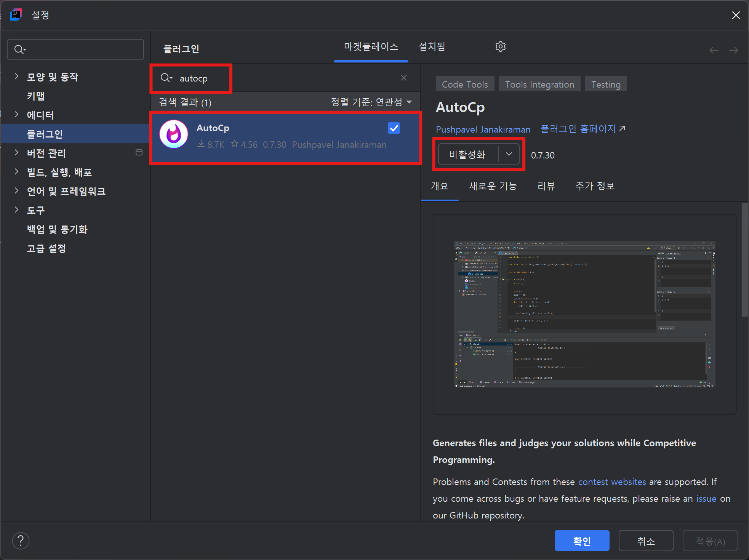Click the Tools Integration tag

tap(539, 84)
